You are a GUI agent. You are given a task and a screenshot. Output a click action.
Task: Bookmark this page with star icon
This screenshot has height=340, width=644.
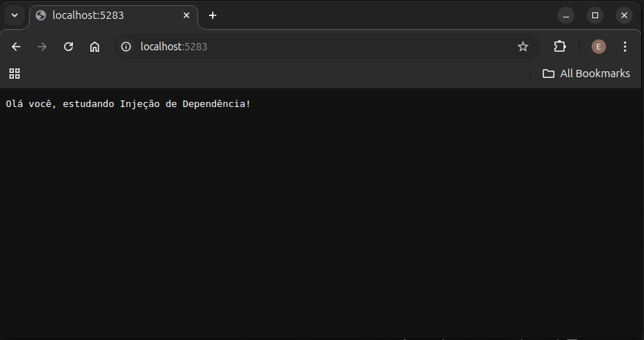pyautogui.click(x=523, y=47)
